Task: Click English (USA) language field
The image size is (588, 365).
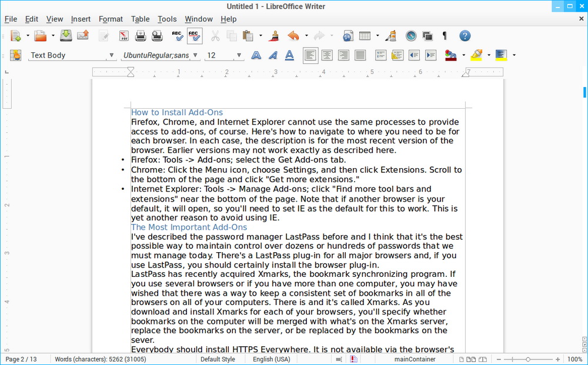Action: tap(272, 359)
